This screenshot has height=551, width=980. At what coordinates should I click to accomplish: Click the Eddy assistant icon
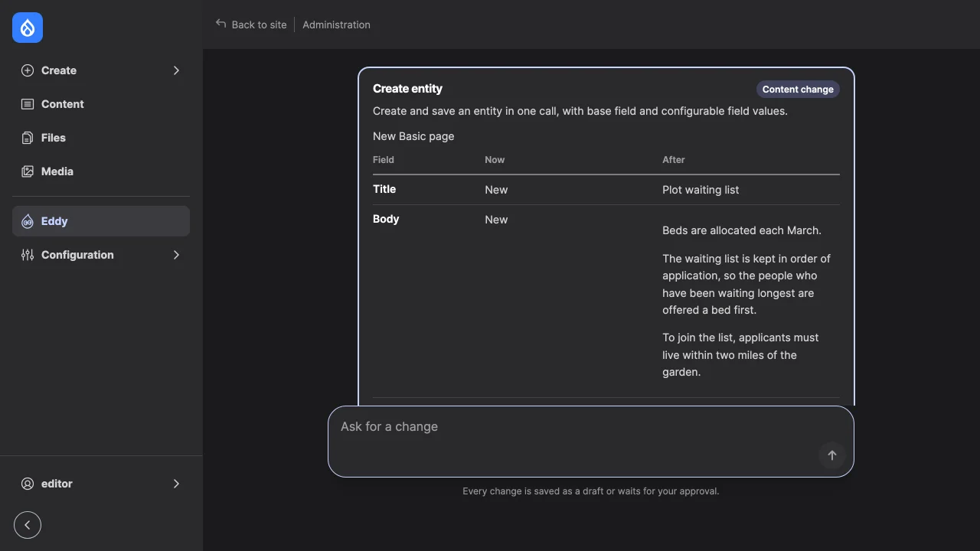(28, 221)
